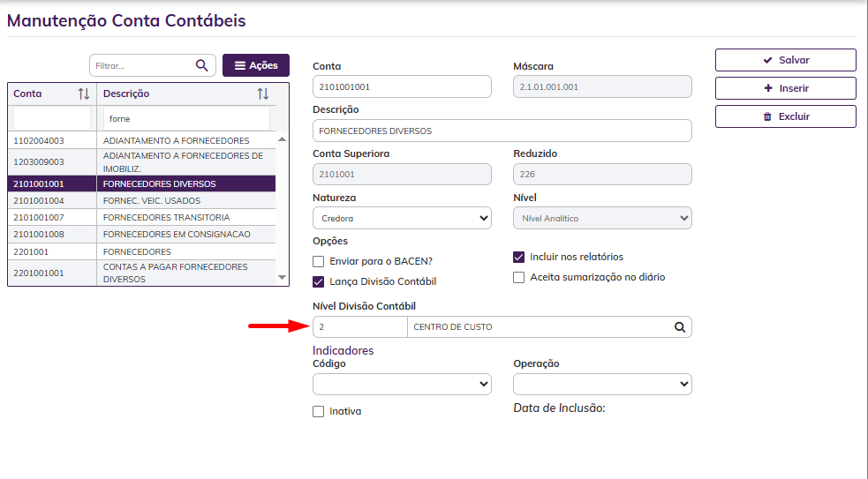Screen dimensions: 868x479
Task: Toggle Incluir nos relatórios checkbox
Action: coord(519,257)
